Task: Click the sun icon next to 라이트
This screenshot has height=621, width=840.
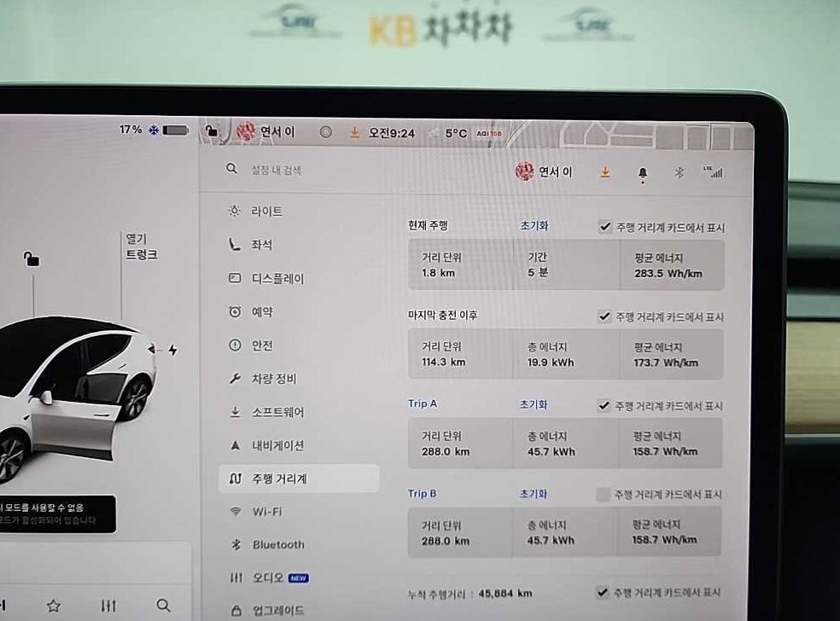Action: click(234, 211)
